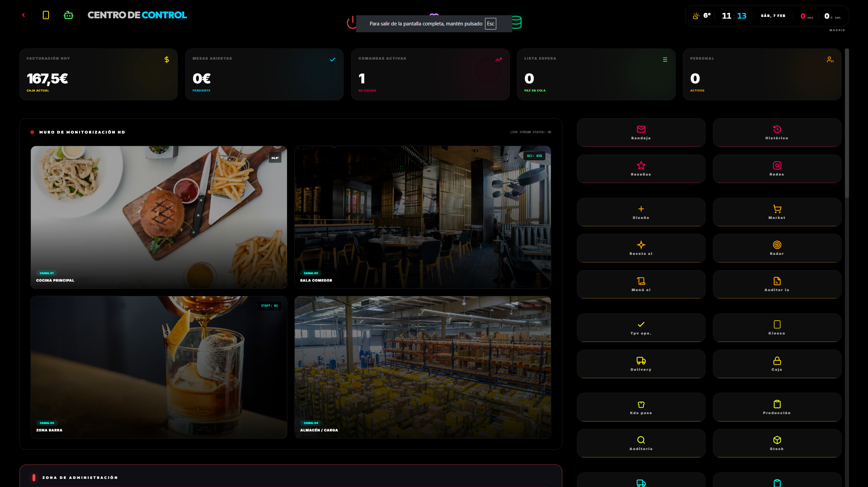
Task: Open the Caja lock tile
Action: point(777,364)
